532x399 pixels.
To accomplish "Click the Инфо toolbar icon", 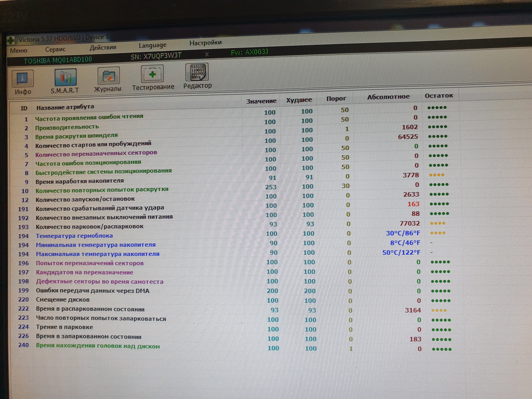I will [22, 78].
